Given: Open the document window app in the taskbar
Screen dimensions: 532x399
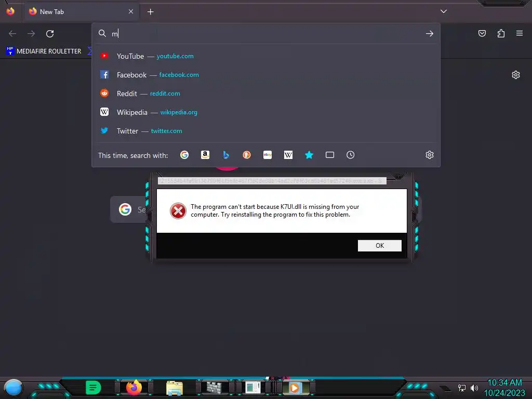Looking at the screenshot, I should coord(253,388).
